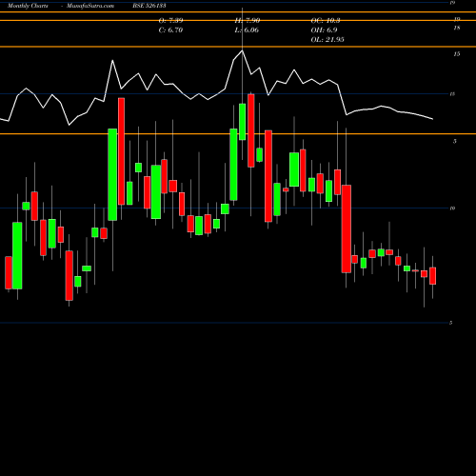Click the 'OC: 10.3' readout
The image size is (476, 476).
point(326,21)
